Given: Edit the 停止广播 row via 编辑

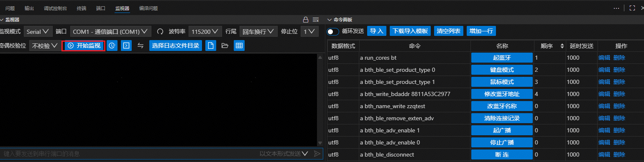Looking at the screenshot, I should pos(604,142).
